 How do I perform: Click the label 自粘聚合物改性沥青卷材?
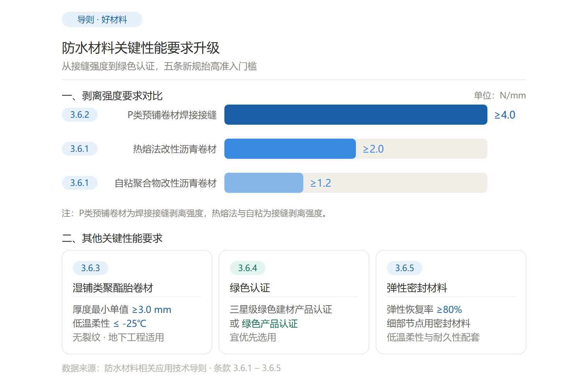166,183
